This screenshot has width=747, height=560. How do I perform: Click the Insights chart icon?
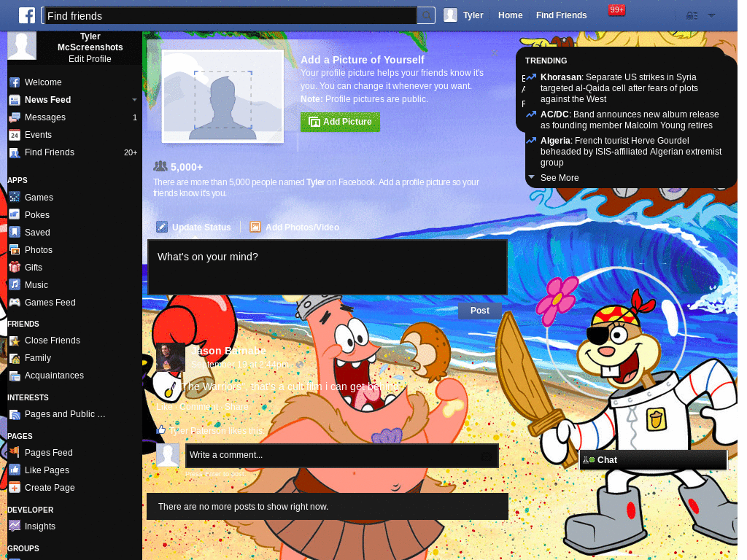[15, 526]
